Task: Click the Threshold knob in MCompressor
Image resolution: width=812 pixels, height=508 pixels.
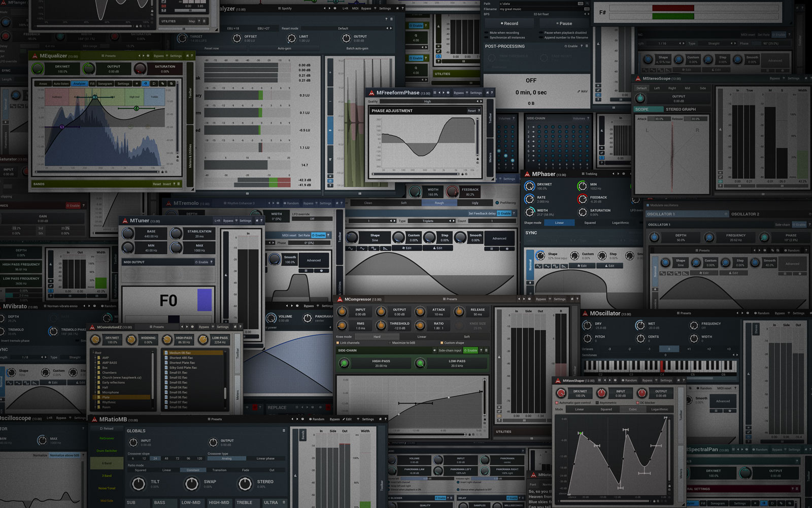Action: click(x=381, y=325)
